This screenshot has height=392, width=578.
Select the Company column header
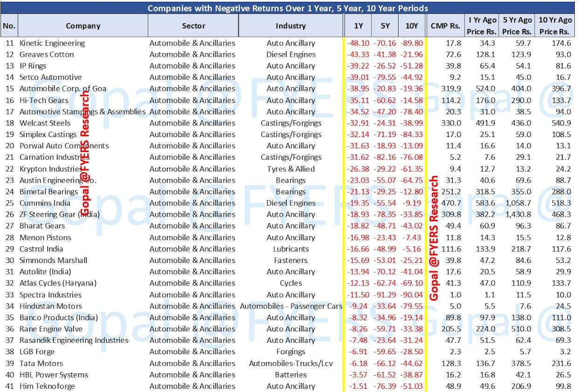click(83, 26)
